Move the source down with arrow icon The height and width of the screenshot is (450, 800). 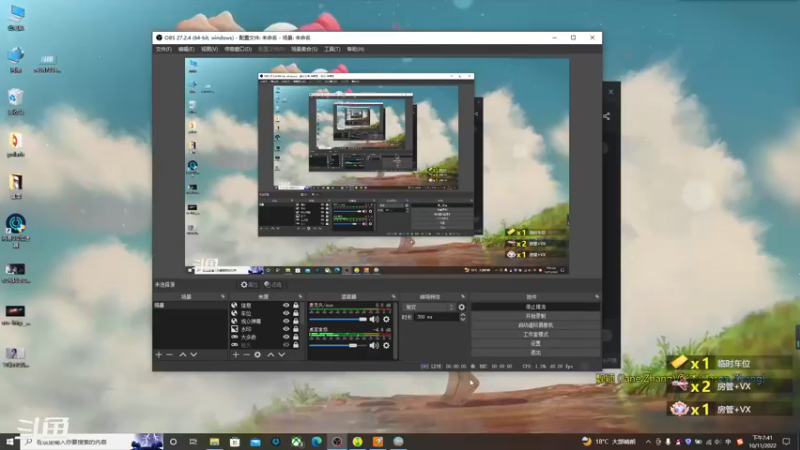coord(282,355)
